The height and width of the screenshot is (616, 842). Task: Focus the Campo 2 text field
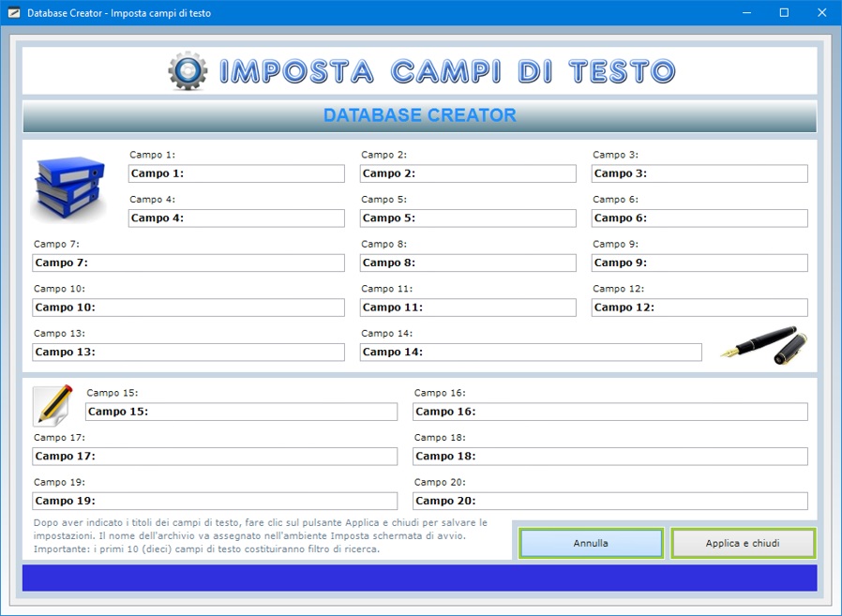[468, 173]
